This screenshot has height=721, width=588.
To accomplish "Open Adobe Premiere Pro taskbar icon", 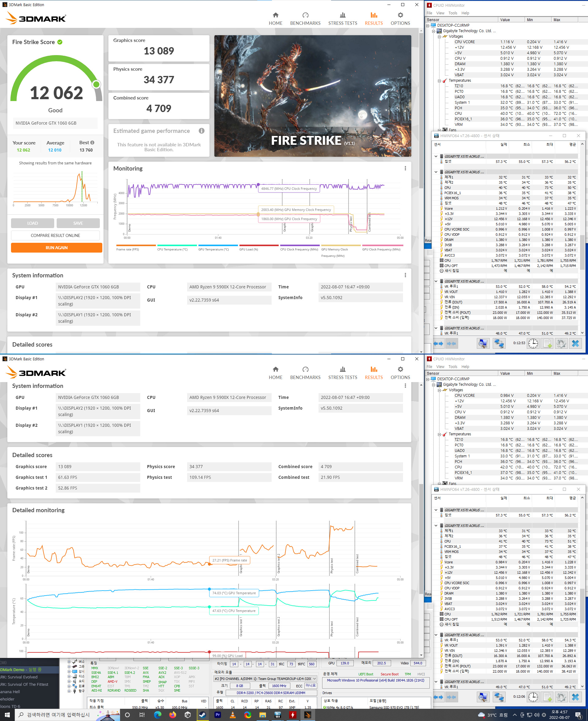I will (x=217, y=715).
